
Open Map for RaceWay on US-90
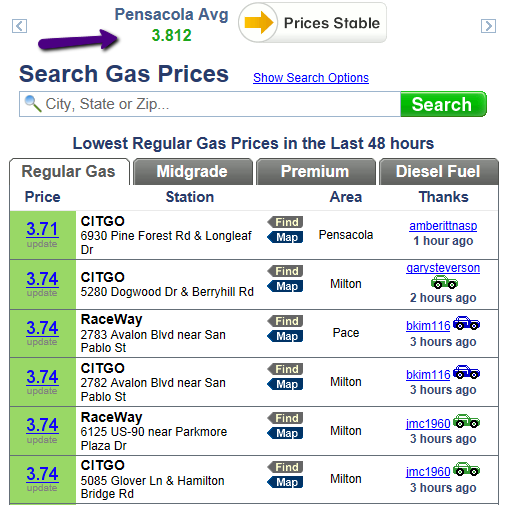(x=285, y=433)
